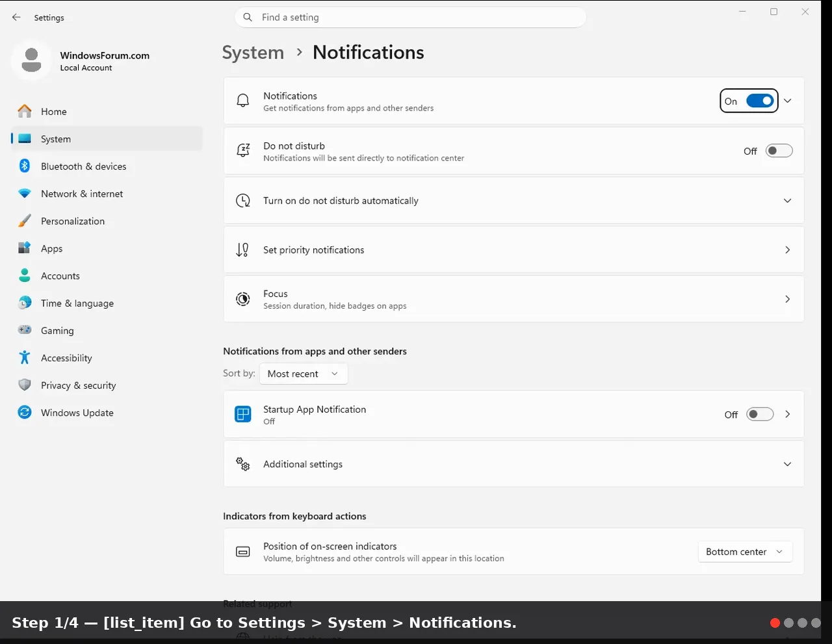This screenshot has width=832, height=644.
Task: Expand Turn on do not disturb automatically
Action: tap(513, 201)
